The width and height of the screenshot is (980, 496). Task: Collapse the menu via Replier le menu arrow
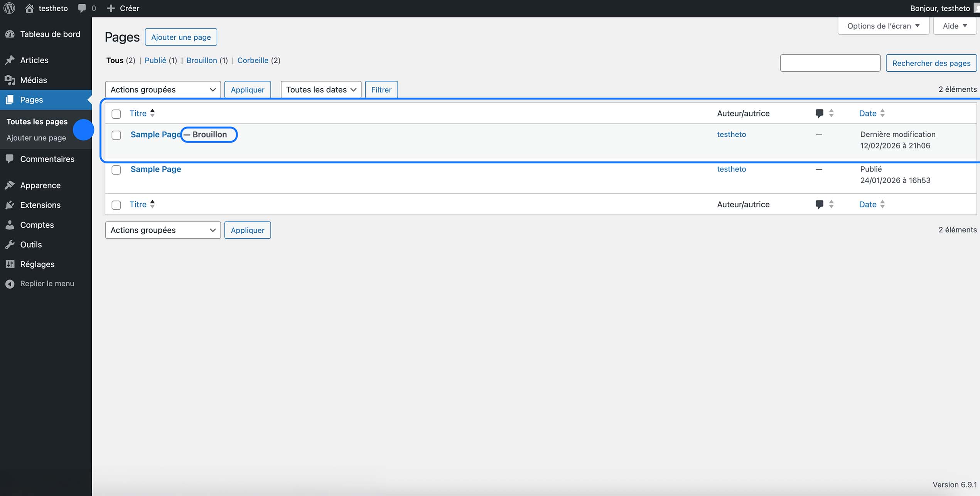(x=10, y=283)
